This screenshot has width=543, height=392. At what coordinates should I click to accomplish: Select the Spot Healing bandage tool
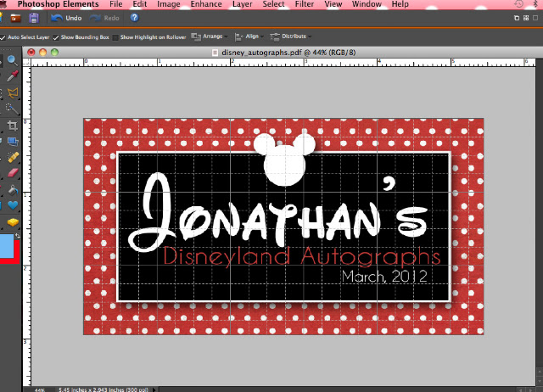[x=13, y=157]
